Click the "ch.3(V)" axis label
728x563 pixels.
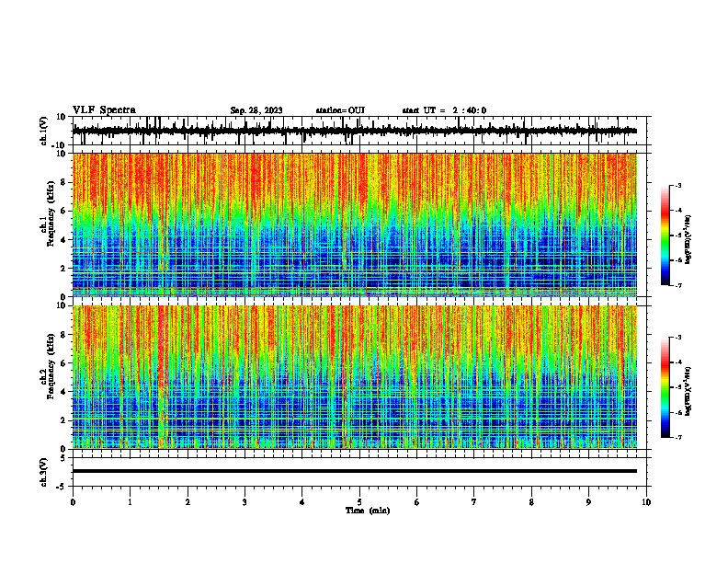pyautogui.click(x=44, y=472)
